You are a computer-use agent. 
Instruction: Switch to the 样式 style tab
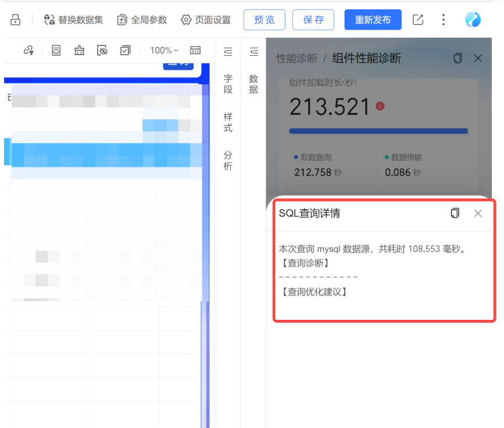point(228,122)
